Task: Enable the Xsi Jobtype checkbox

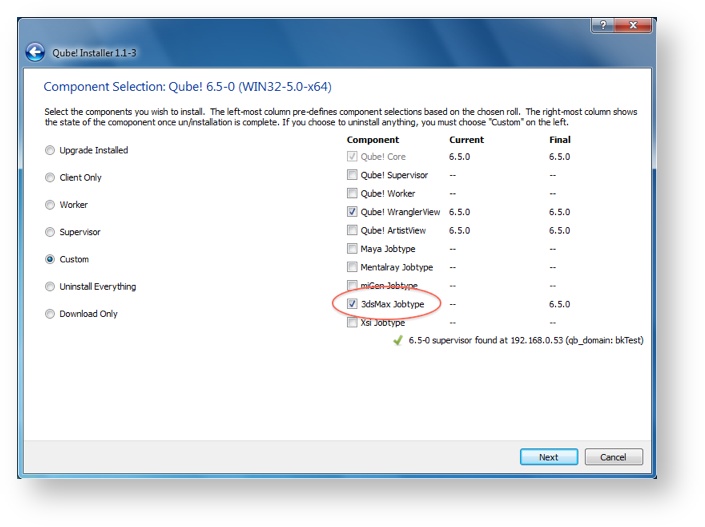Action: pos(352,322)
